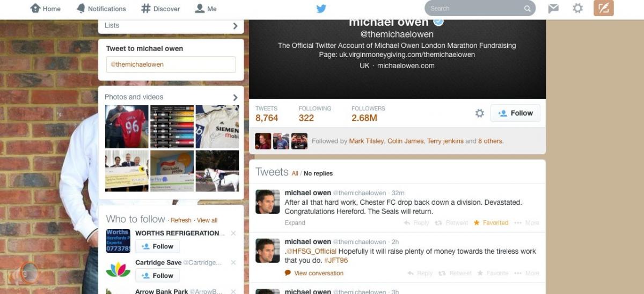Open the Discover section
The width and height of the screenshot is (644, 294).
pyautogui.click(x=160, y=9)
